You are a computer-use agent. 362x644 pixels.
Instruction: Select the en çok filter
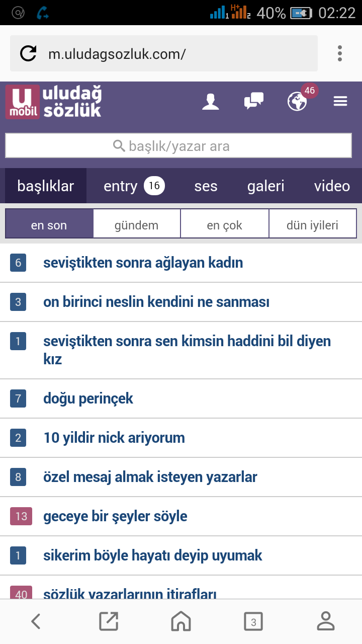tap(224, 225)
